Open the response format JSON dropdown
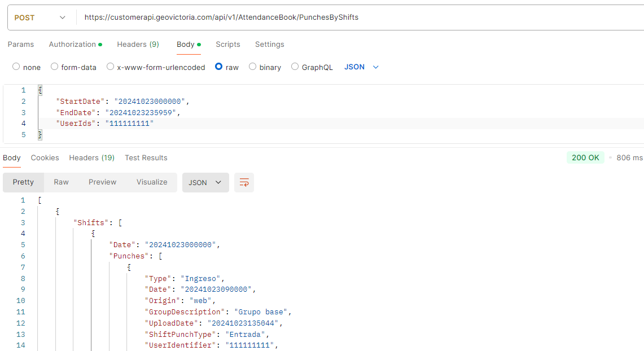Image resolution: width=644 pixels, height=351 pixels. (x=205, y=182)
